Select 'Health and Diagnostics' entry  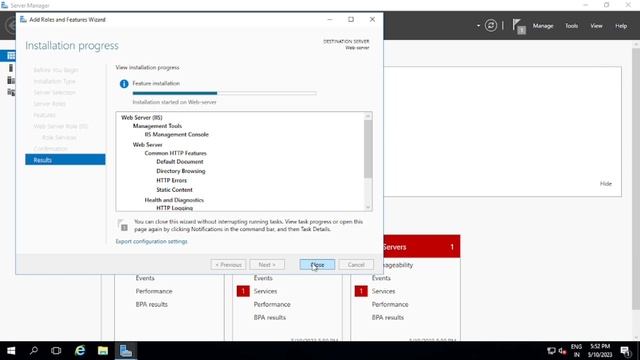[x=174, y=200]
